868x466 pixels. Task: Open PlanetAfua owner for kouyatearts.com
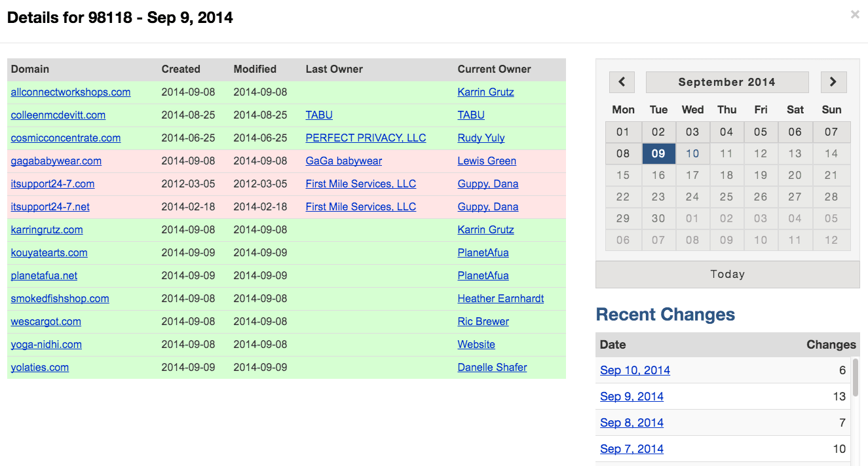tap(483, 252)
